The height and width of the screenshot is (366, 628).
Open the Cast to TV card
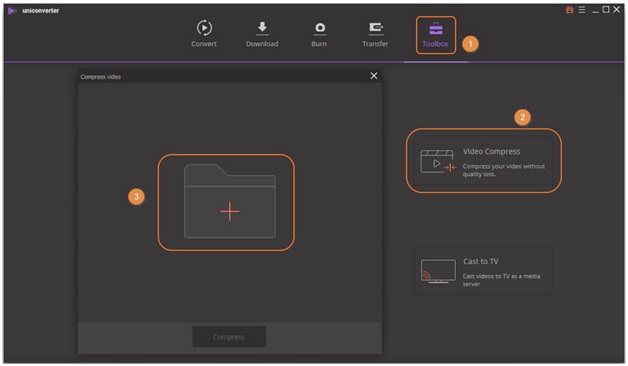483,271
